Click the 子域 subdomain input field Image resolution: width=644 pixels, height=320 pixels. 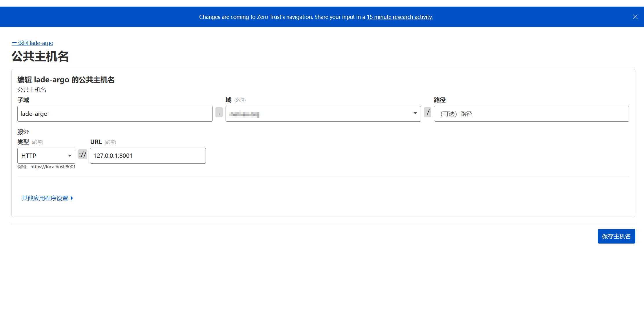tap(115, 114)
